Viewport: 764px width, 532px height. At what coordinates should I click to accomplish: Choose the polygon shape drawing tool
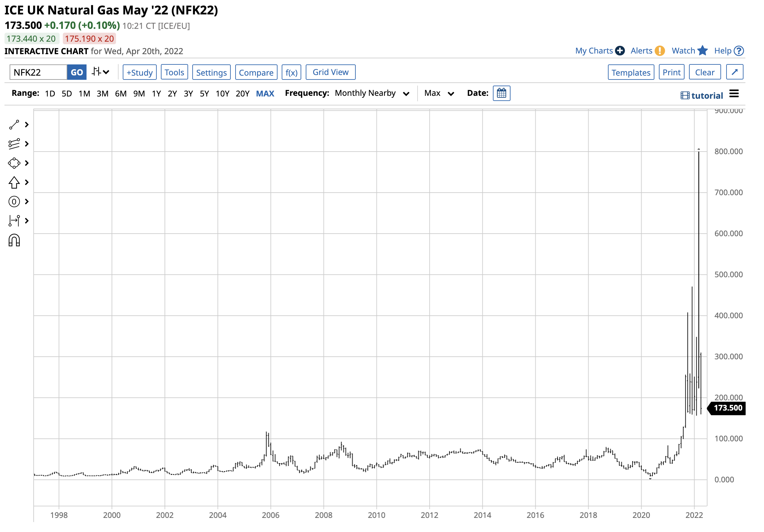pyautogui.click(x=14, y=163)
